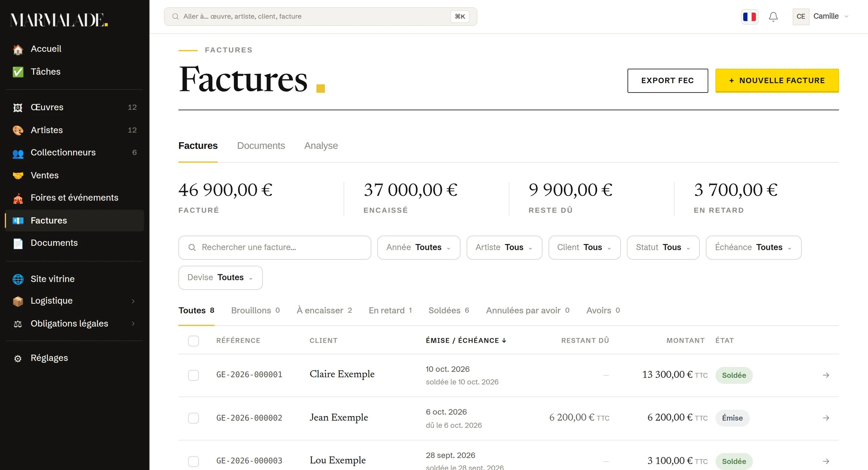Open the Année filter dropdown
This screenshot has width=868, height=470.
[419, 248]
